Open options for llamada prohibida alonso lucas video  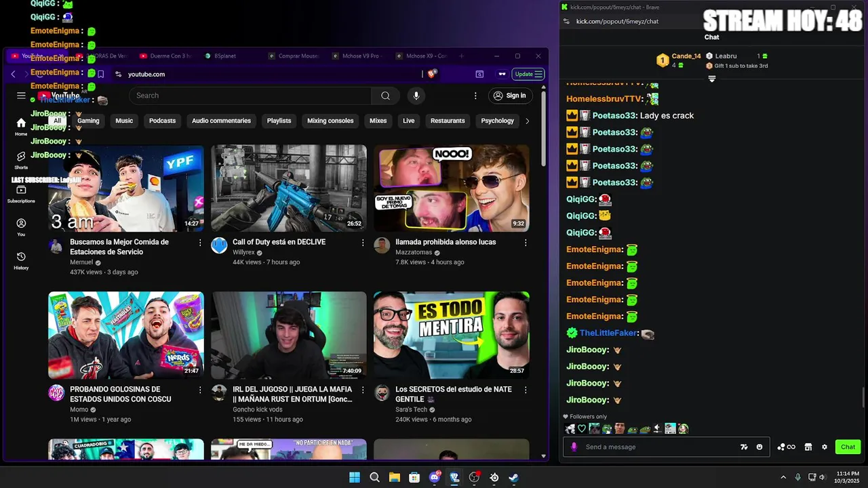pyautogui.click(x=526, y=242)
